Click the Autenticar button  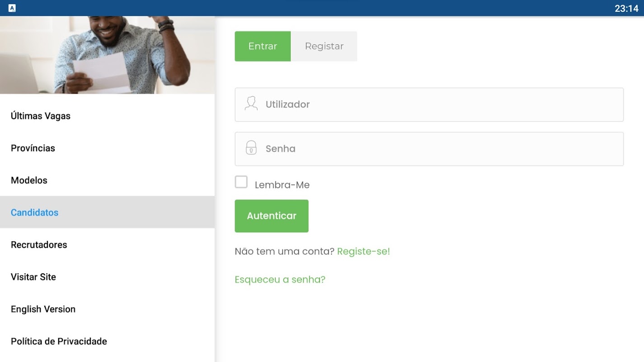point(272,216)
